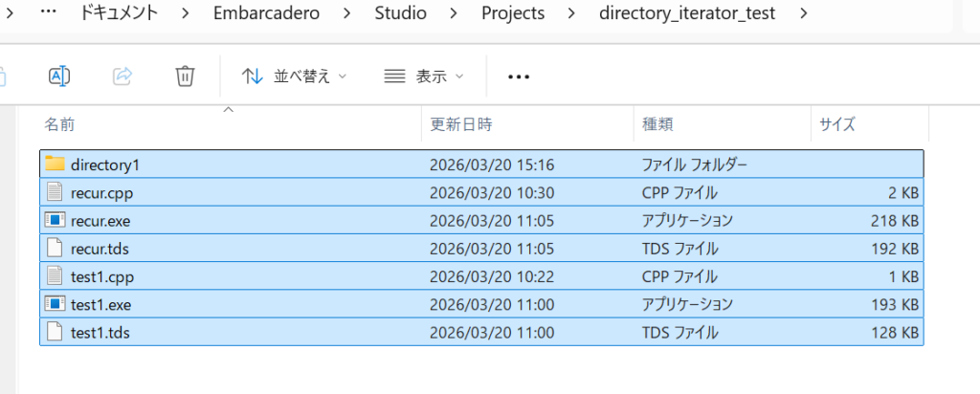
Task: Click the 種類 column header
Action: click(x=657, y=124)
